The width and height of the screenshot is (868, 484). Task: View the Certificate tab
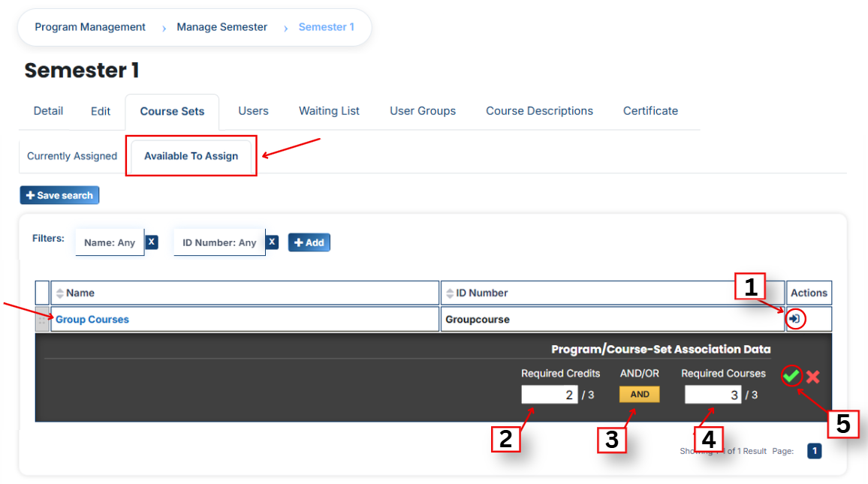[x=650, y=111]
